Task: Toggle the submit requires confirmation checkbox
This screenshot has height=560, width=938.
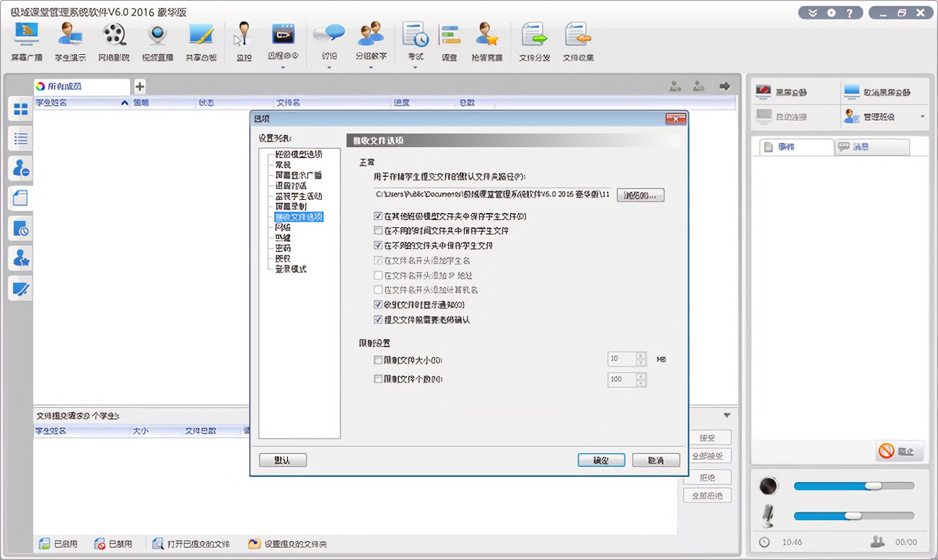Action: pos(378,320)
